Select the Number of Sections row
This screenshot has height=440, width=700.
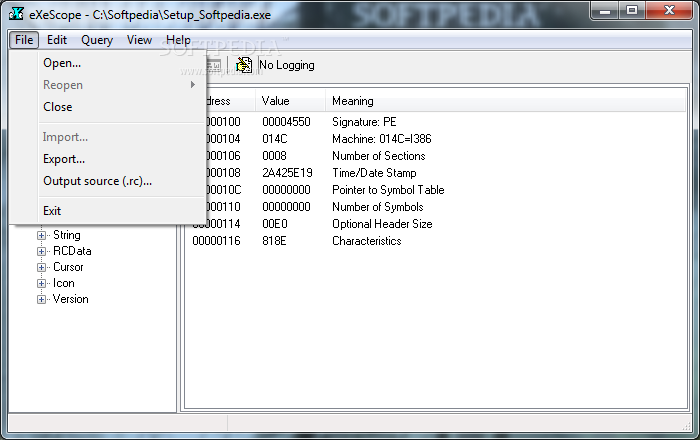point(379,156)
